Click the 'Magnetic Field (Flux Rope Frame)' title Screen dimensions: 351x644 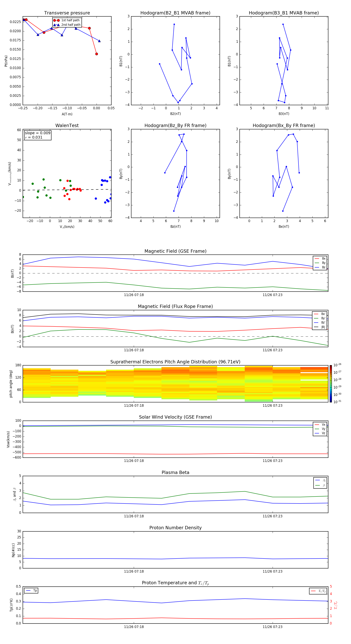(175, 307)
